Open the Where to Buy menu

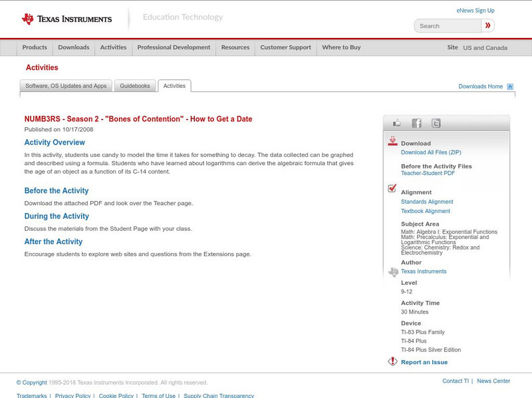341,47
